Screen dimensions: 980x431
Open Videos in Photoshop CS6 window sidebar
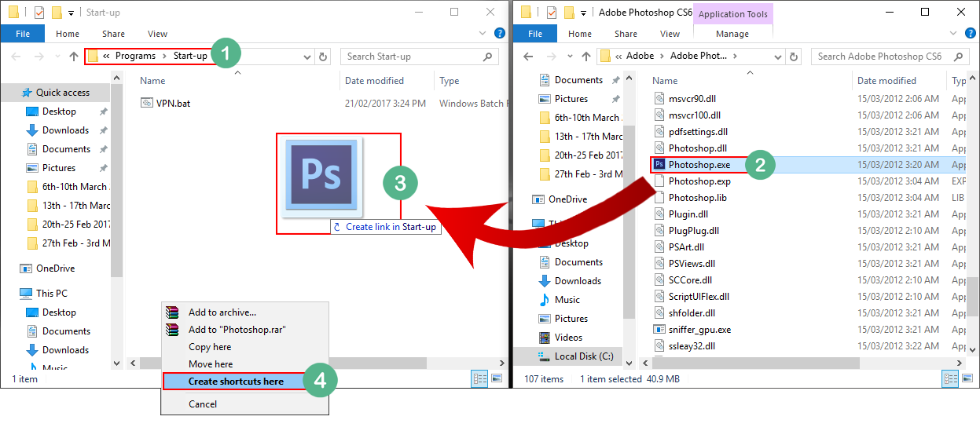pos(568,338)
